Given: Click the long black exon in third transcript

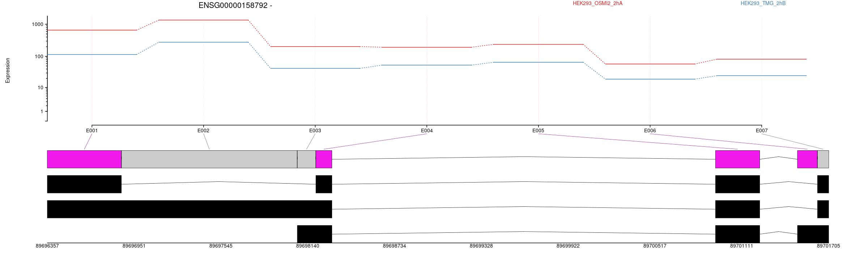Looking at the screenshot, I should coord(190,209).
